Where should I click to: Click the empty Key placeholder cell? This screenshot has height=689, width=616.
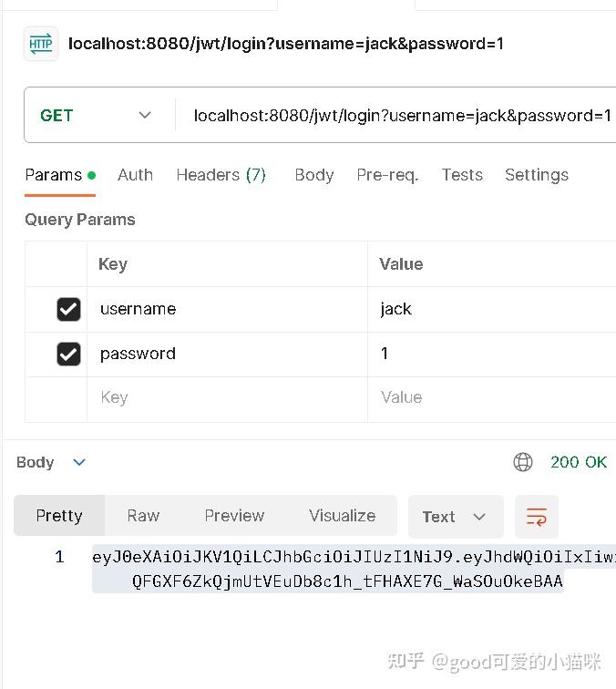228,398
